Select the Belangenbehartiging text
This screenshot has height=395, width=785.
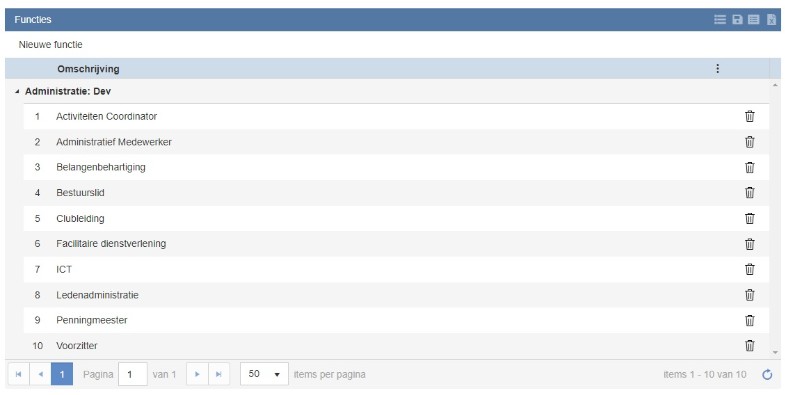[x=101, y=167]
